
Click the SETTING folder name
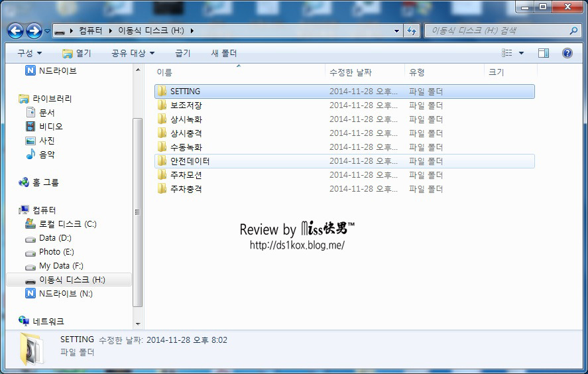(x=185, y=91)
